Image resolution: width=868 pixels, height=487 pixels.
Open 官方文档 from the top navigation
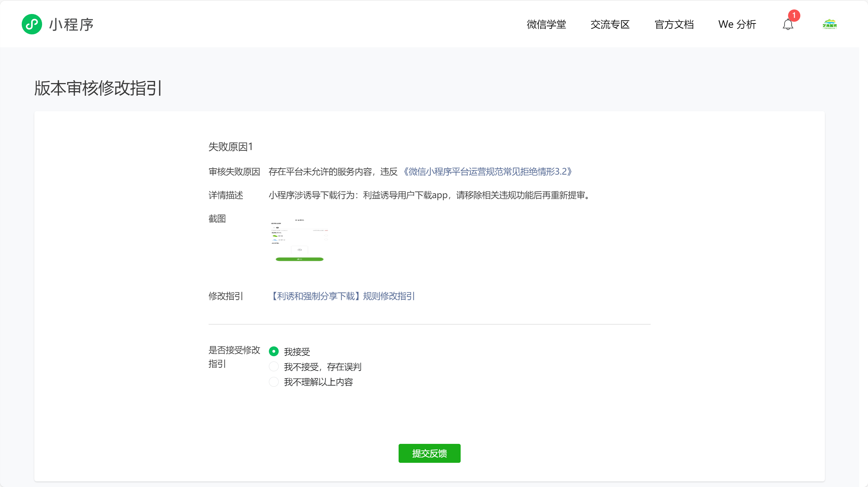point(674,24)
